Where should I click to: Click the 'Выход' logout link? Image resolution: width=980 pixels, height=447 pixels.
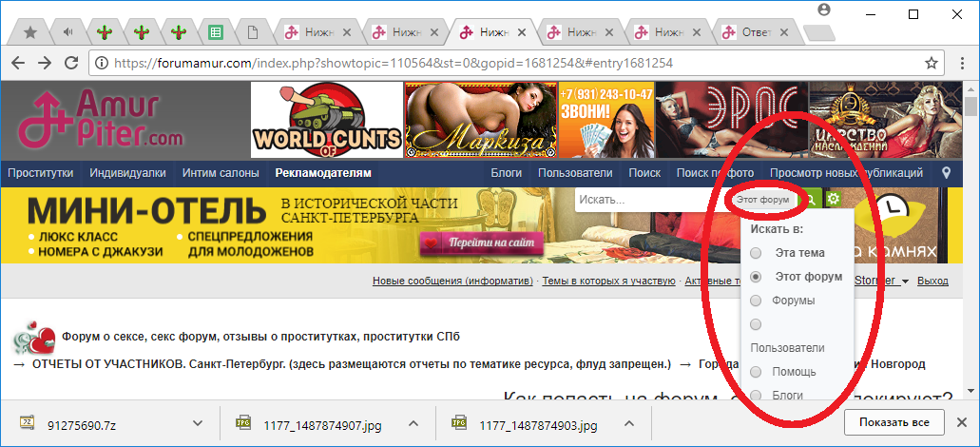[932, 281]
